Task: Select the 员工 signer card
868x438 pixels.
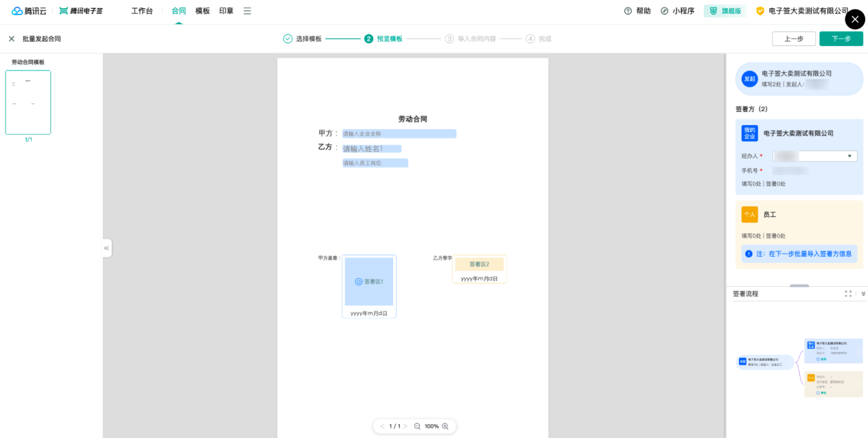Action: coord(799,234)
